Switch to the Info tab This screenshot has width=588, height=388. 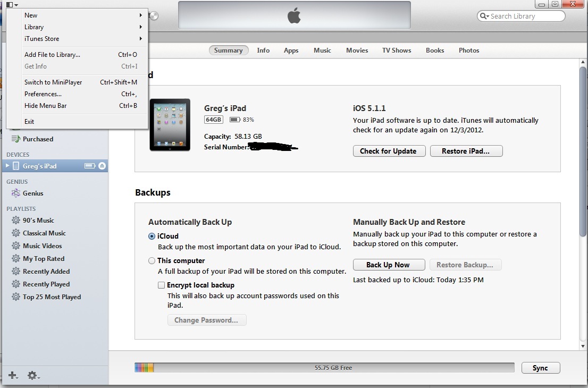(x=263, y=50)
